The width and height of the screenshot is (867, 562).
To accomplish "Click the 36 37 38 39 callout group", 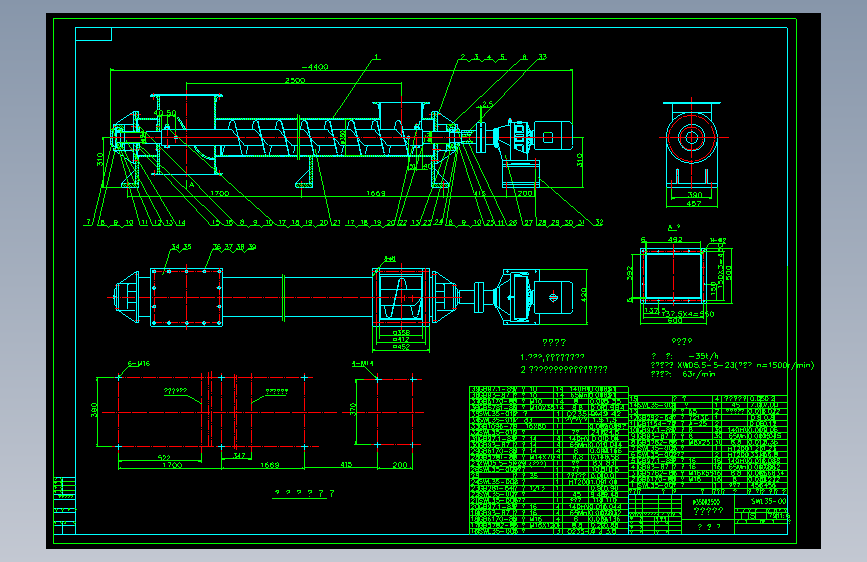I will 234,247.
